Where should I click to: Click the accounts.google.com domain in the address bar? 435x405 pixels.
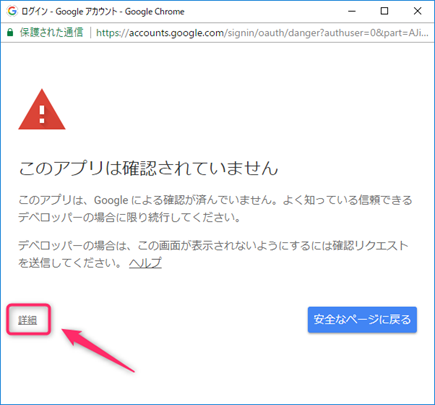[176, 33]
